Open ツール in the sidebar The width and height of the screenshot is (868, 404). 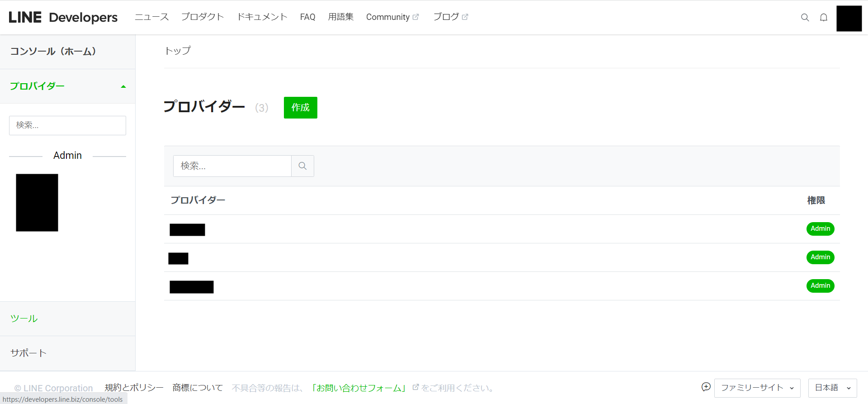[x=24, y=318]
